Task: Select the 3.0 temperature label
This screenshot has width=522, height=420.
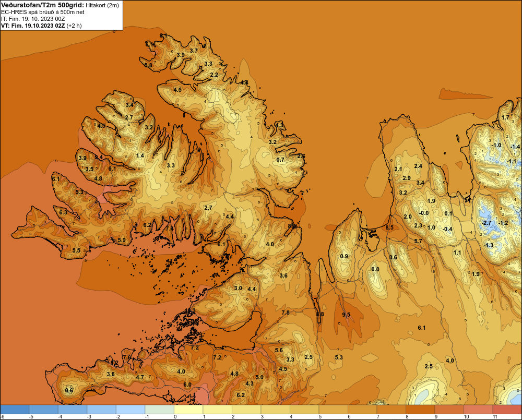Action: [238, 288]
